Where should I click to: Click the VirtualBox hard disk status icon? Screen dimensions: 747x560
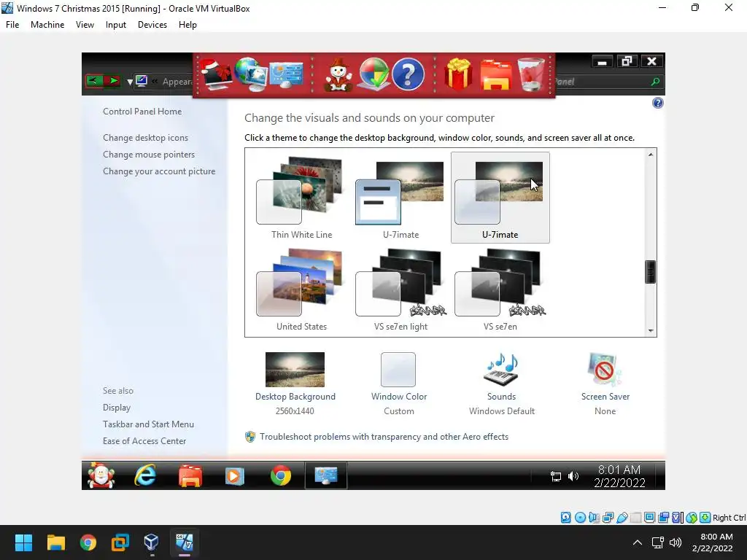pos(565,518)
